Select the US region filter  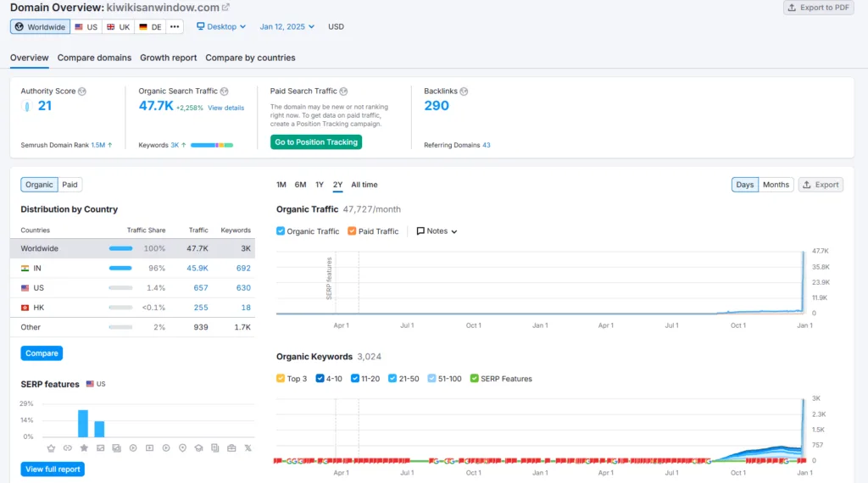(x=86, y=26)
